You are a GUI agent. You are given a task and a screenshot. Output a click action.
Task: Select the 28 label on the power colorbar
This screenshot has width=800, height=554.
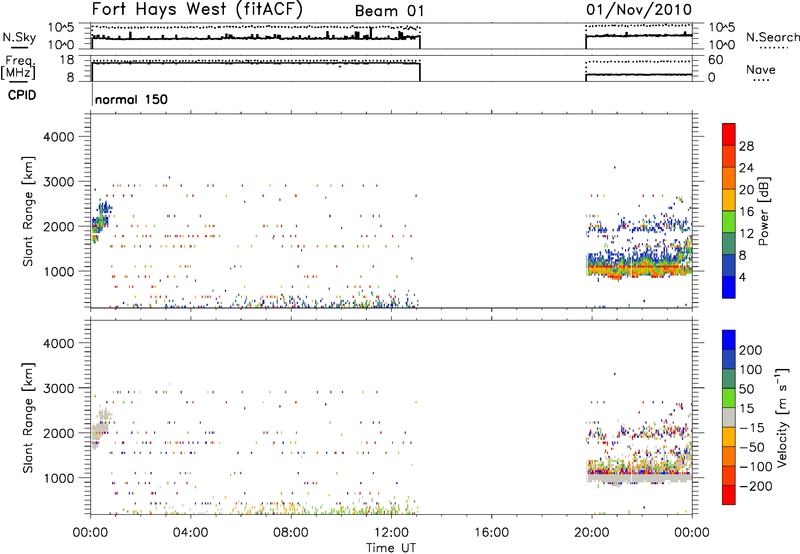(x=746, y=146)
